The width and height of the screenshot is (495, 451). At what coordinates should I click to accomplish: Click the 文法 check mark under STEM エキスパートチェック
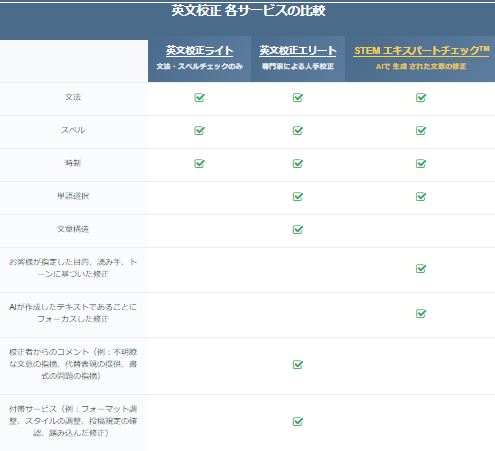(x=421, y=97)
